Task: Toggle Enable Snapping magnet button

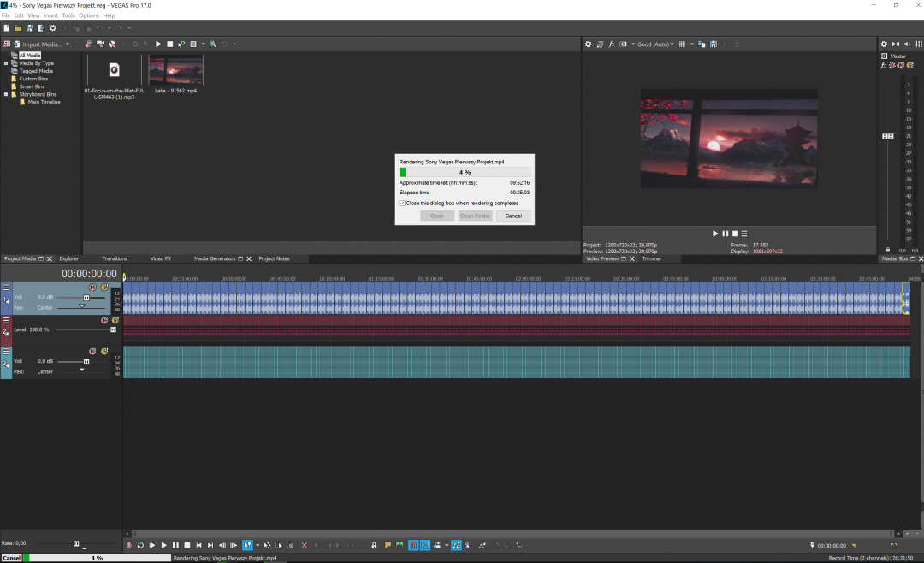Action: pos(413,545)
